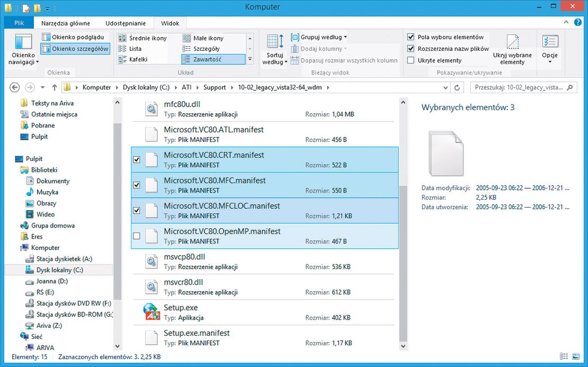Click Komputer in the breadcrumb path
This screenshot has height=367, width=588.
click(96, 87)
